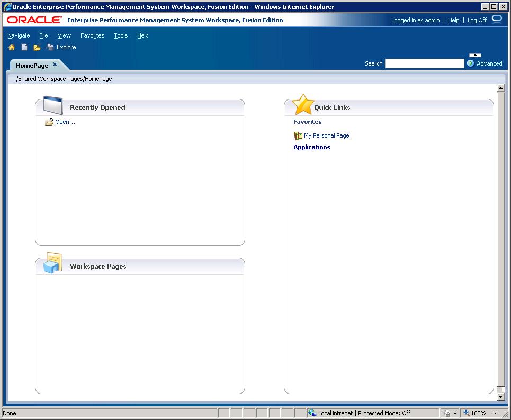Maximize the Internet Explorer window
Image resolution: width=511 pixels, height=420 pixels.
pyautogui.click(x=494, y=6)
